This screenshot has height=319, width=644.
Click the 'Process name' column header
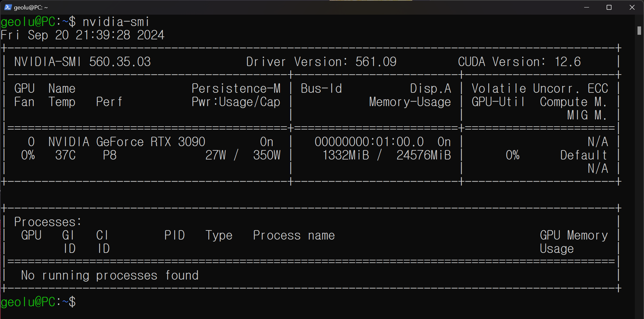pyautogui.click(x=294, y=235)
